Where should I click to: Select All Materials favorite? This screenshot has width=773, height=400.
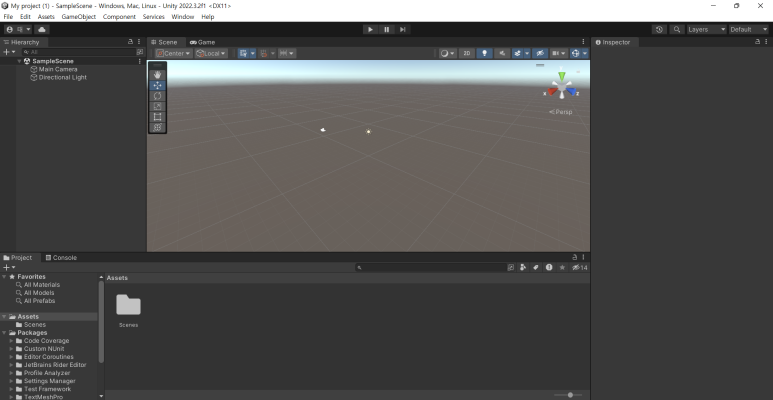click(41, 285)
